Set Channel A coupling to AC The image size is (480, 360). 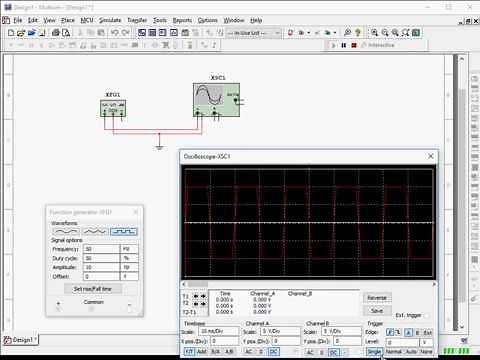coord(249,352)
